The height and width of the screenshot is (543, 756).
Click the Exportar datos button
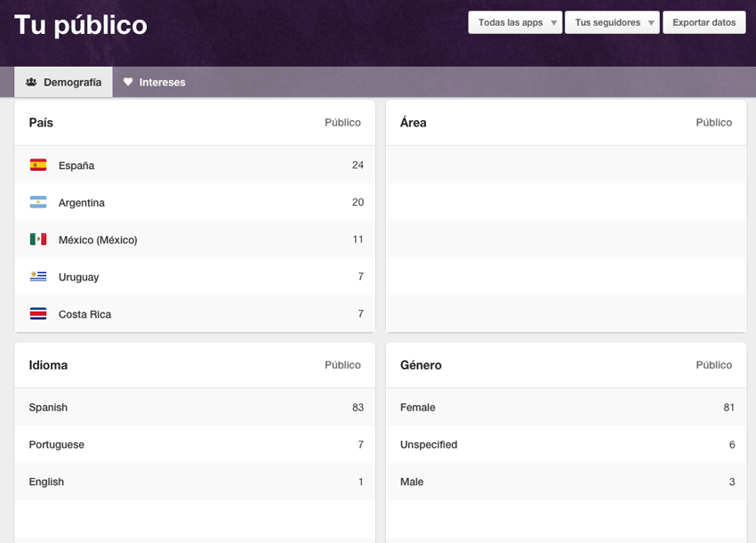coord(704,22)
